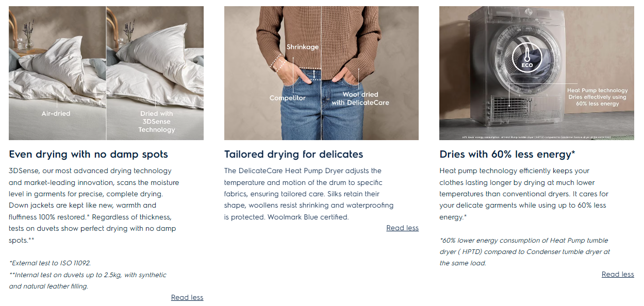
Task: Click Read less under Tailored drying for delicates
Action: [402, 228]
